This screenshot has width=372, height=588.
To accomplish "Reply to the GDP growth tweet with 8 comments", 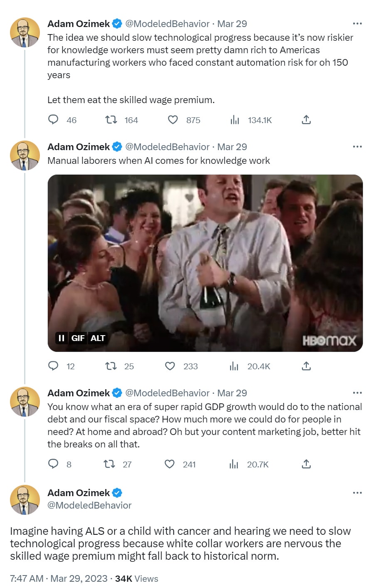I will pos(53,464).
